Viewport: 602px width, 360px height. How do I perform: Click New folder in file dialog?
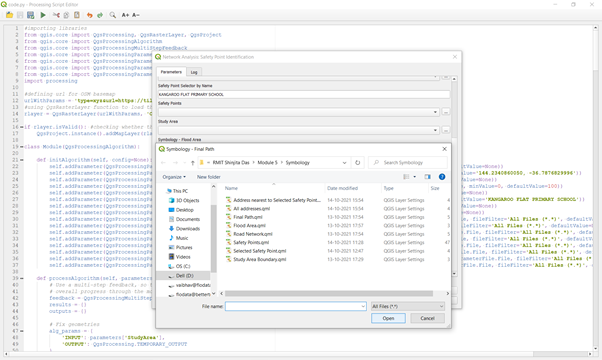(x=208, y=177)
